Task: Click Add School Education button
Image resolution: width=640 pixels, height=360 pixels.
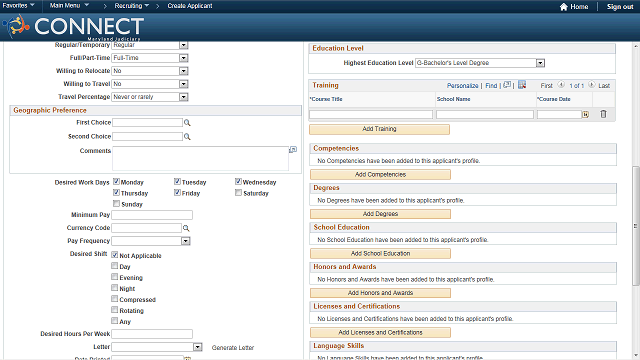Action: point(380,253)
